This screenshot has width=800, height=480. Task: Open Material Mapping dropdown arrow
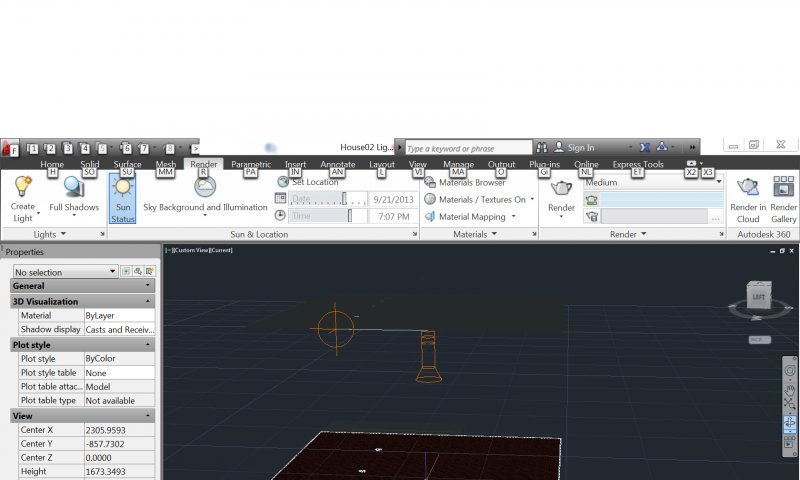pyautogui.click(x=513, y=216)
